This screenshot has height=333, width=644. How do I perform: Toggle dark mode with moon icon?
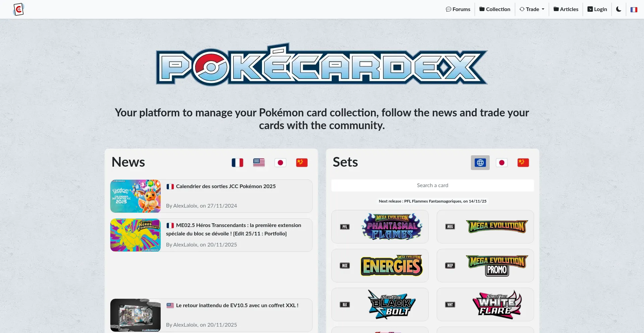point(619,9)
